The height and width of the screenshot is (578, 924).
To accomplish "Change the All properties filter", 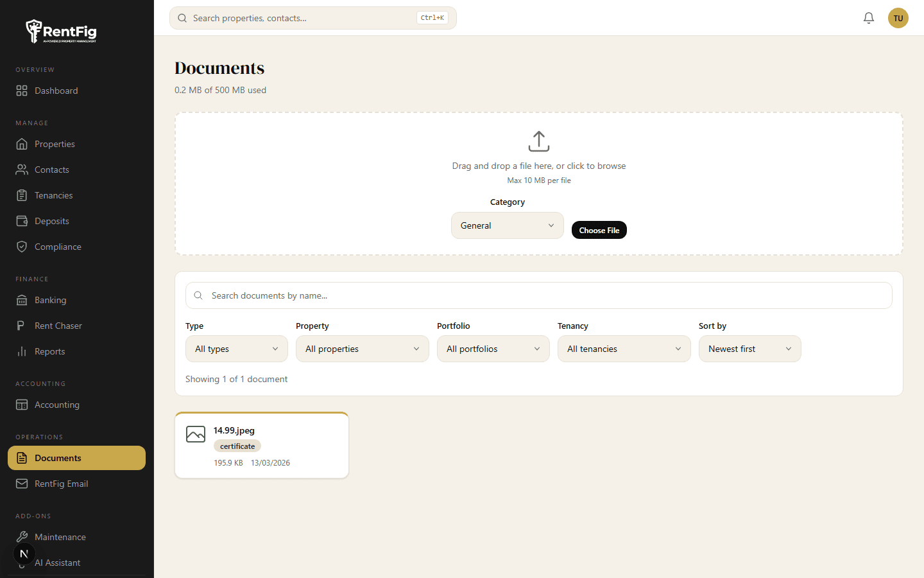I will [362, 349].
